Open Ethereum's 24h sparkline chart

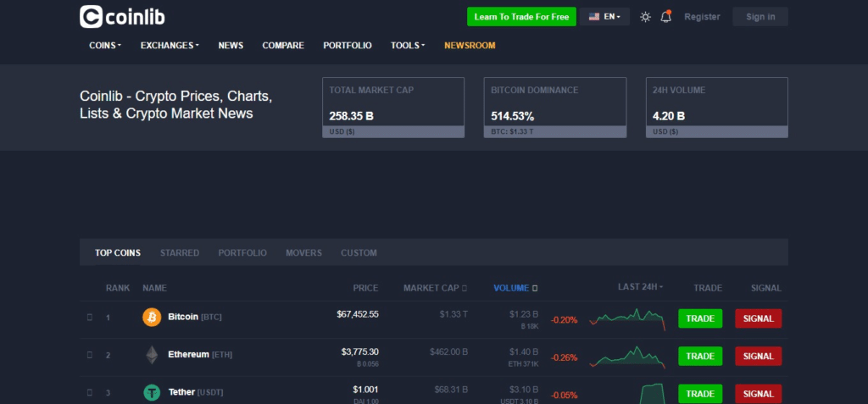628,357
